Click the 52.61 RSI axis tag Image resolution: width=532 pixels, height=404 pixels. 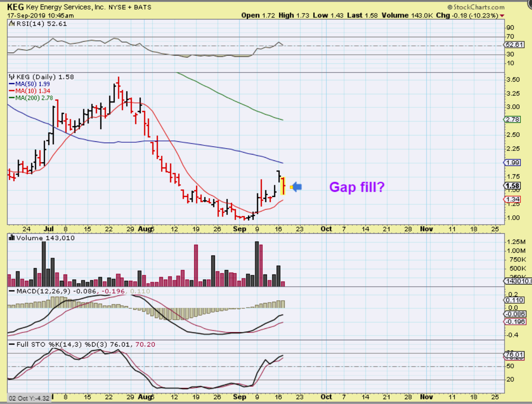(x=514, y=45)
